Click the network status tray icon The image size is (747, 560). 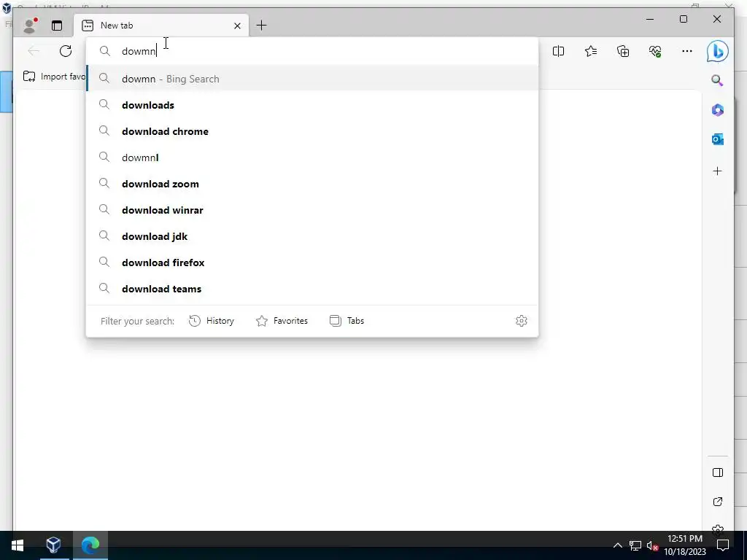635,545
